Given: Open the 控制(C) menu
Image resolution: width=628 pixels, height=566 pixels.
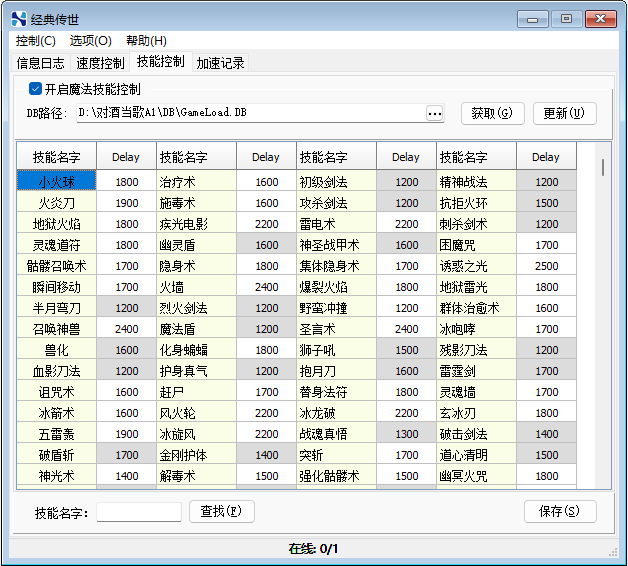Looking at the screenshot, I should 36,41.
